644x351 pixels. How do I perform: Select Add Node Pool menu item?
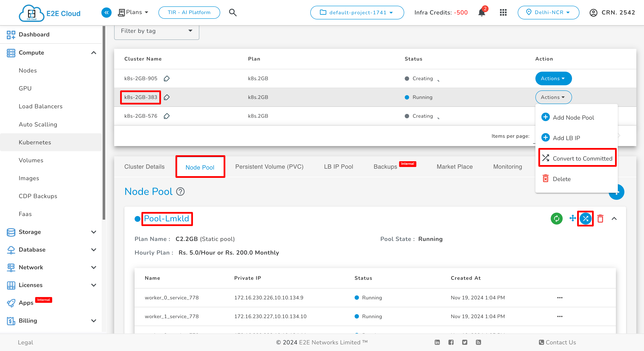point(576,117)
